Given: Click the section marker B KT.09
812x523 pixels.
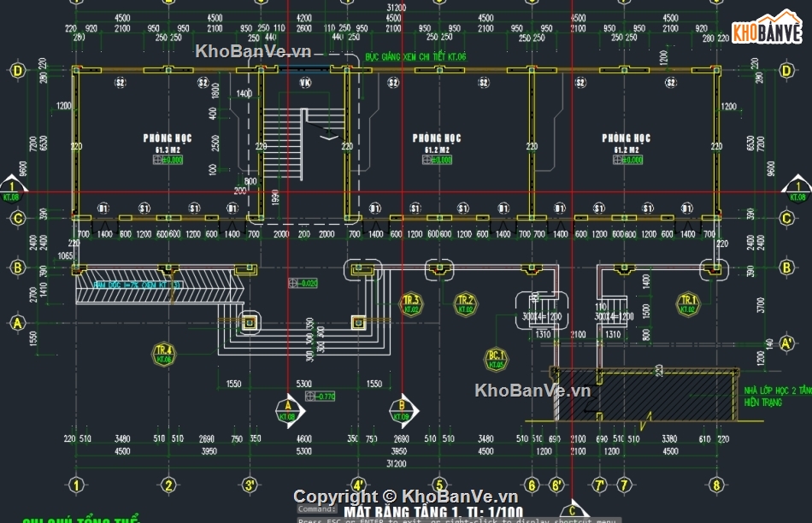Looking at the screenshot, I should (x=403, y=411).
